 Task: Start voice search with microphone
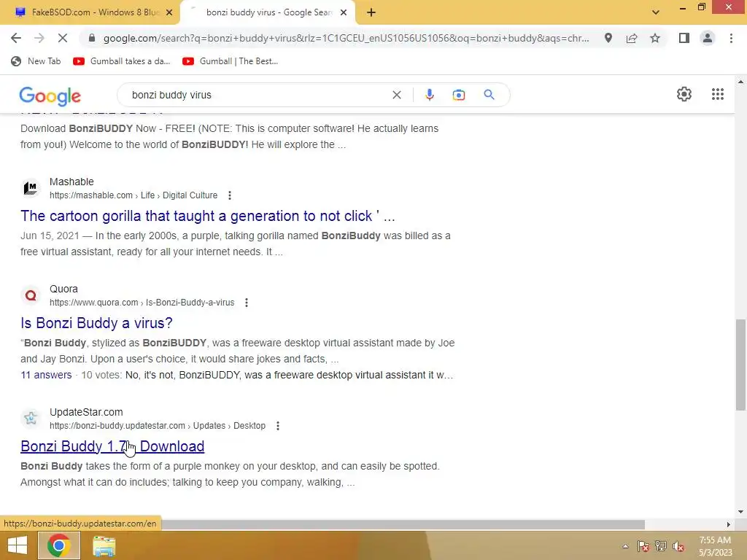429,95
